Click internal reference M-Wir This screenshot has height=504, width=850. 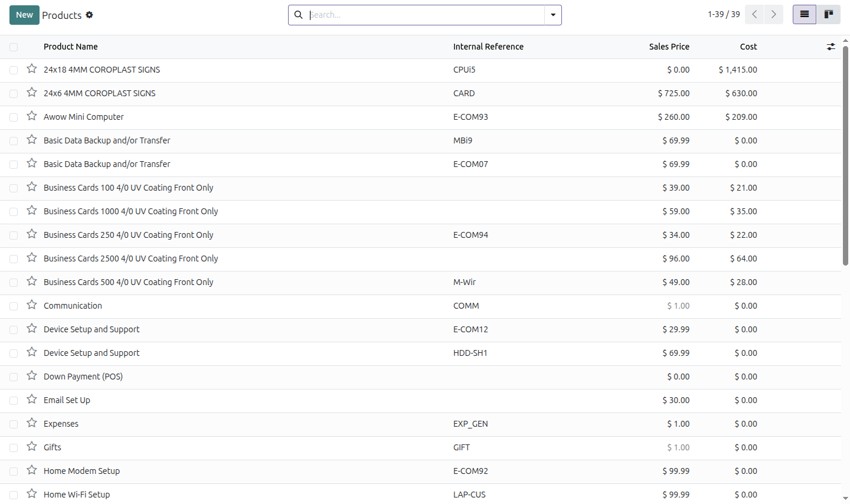pyautogui.click(x=465, y=282)
